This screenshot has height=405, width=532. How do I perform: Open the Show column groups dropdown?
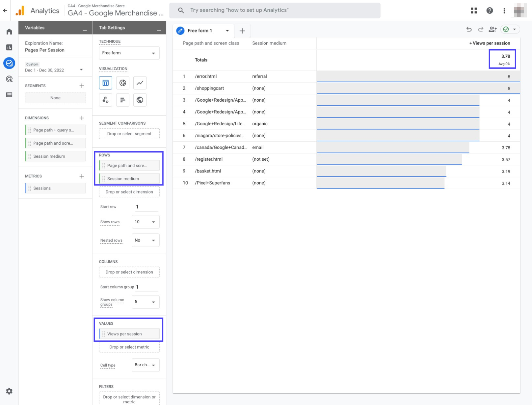(145, 302)
